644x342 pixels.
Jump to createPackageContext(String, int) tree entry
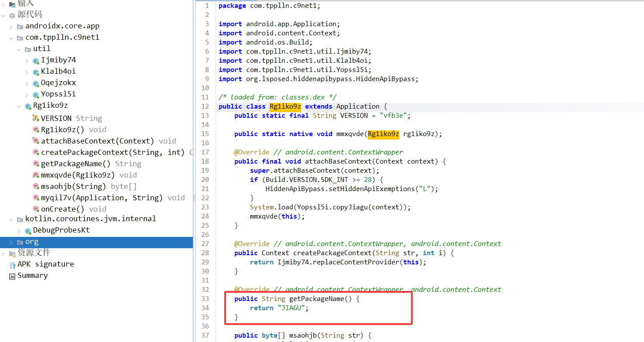pyautogui.click(x=117, y=152)
